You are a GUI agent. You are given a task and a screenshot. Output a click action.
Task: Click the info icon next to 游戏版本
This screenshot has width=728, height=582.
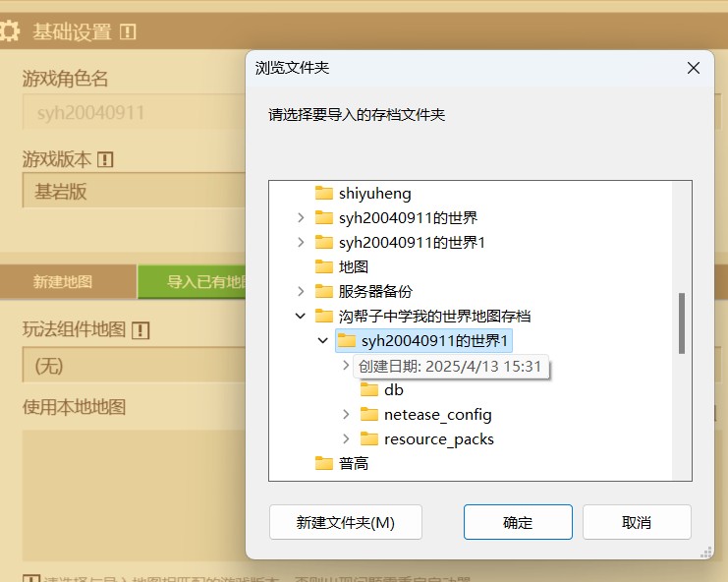105,159
